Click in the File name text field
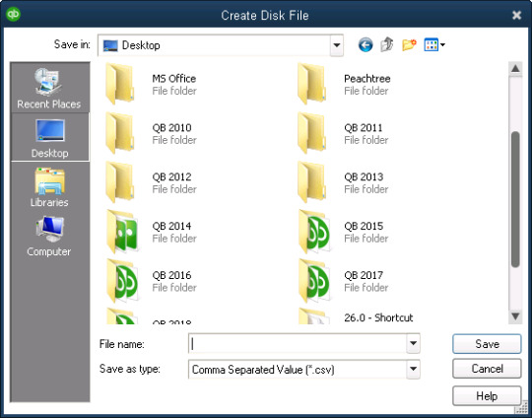Image resolution: width=532 pixels, height=418 pixels. (298, 343)
